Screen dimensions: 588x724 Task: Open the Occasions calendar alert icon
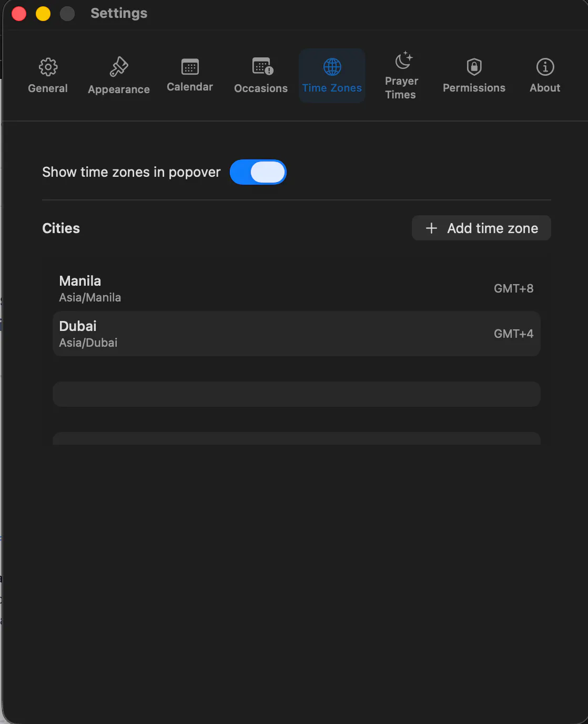(x=262, y=67)
